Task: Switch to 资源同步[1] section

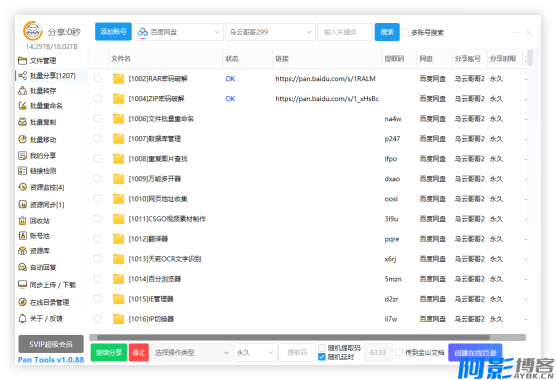Action: pos(41,205)
